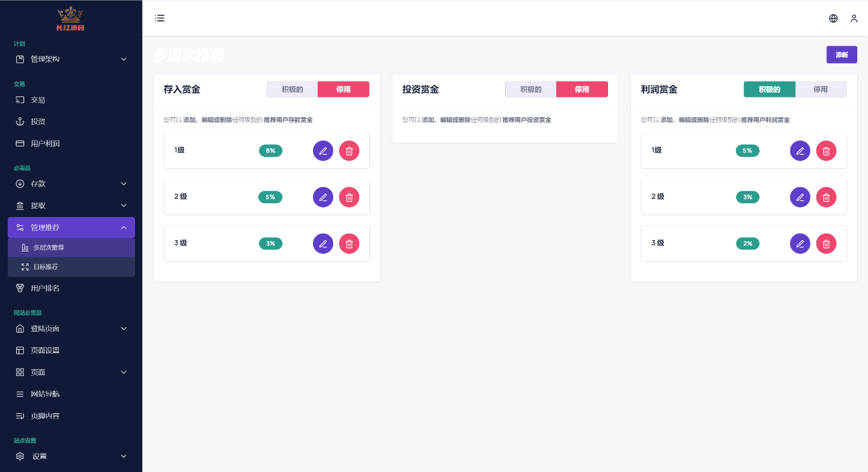Set 存入赏金 to 积极的

click(292, 90)
